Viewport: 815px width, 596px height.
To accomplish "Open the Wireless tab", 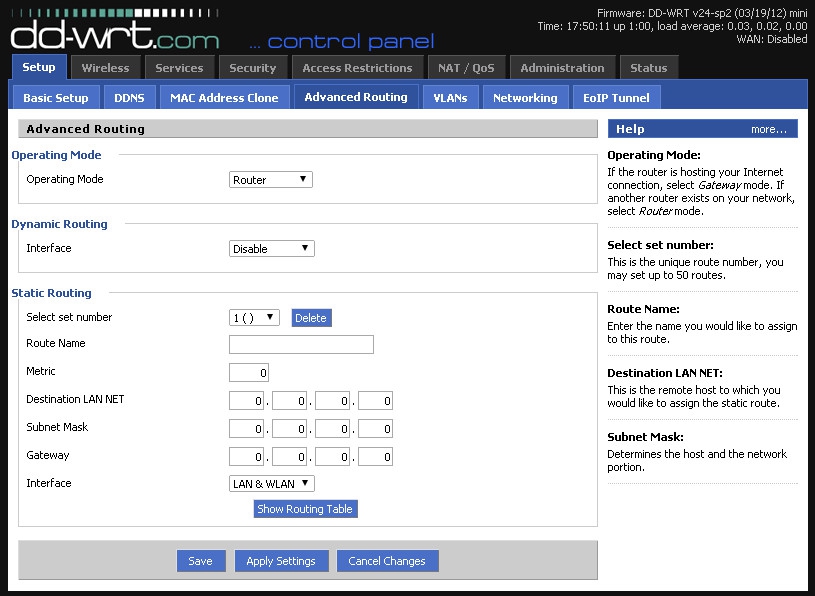I will (105, 68).
